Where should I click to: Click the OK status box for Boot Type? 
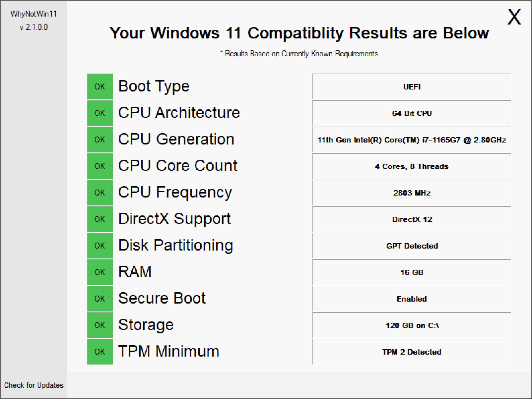coord(100,86)
